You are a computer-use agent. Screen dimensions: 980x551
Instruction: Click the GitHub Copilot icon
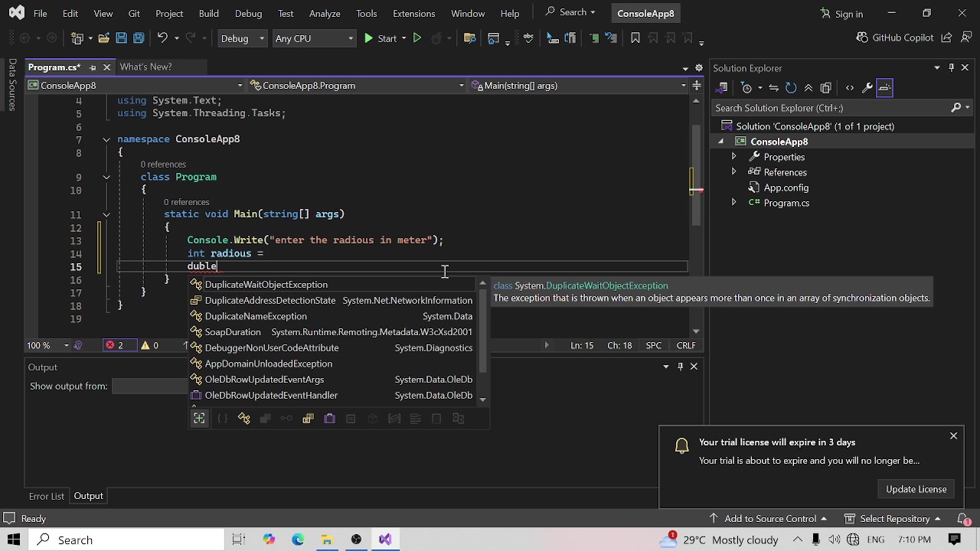tap(863, 37)
